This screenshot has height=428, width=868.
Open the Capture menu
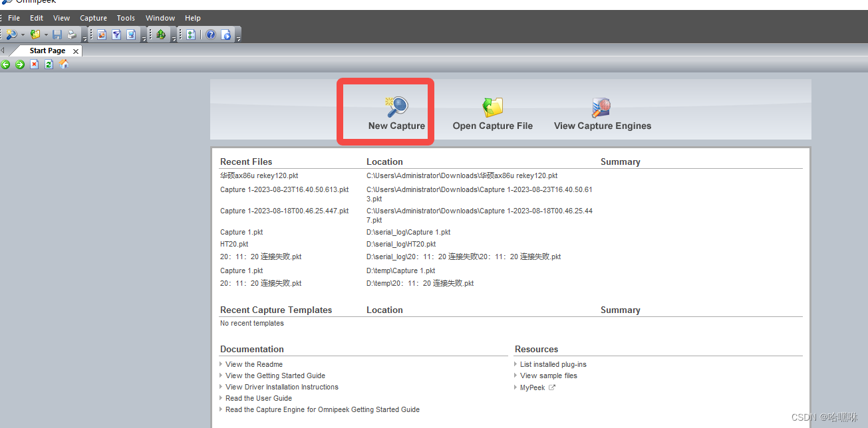93,18
